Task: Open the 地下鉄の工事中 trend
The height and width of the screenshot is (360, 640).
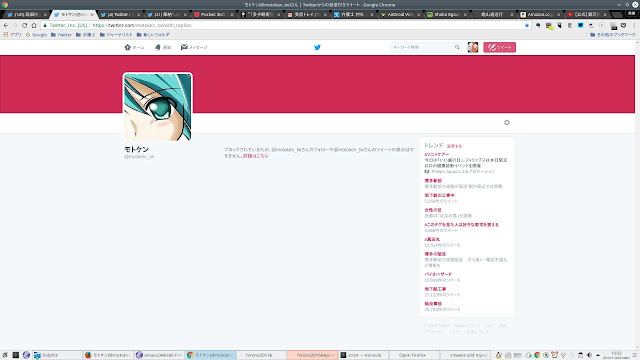Action: [440, 195]
